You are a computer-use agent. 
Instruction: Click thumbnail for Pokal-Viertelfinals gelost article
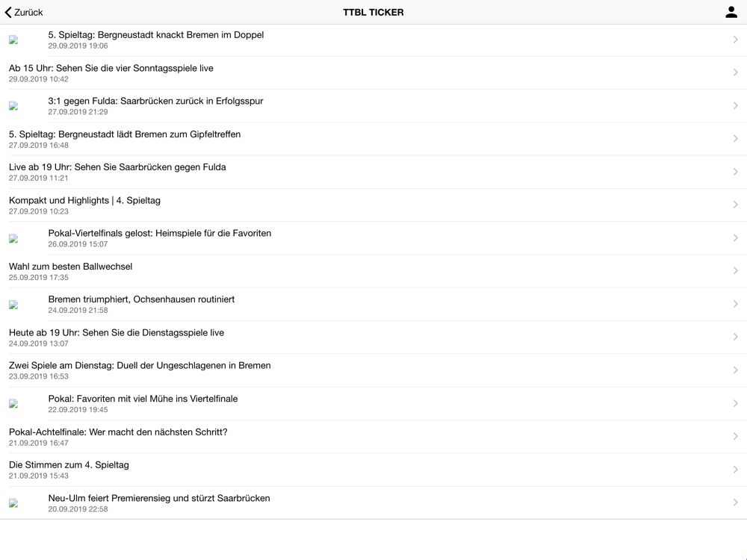(x=13, y=239)
